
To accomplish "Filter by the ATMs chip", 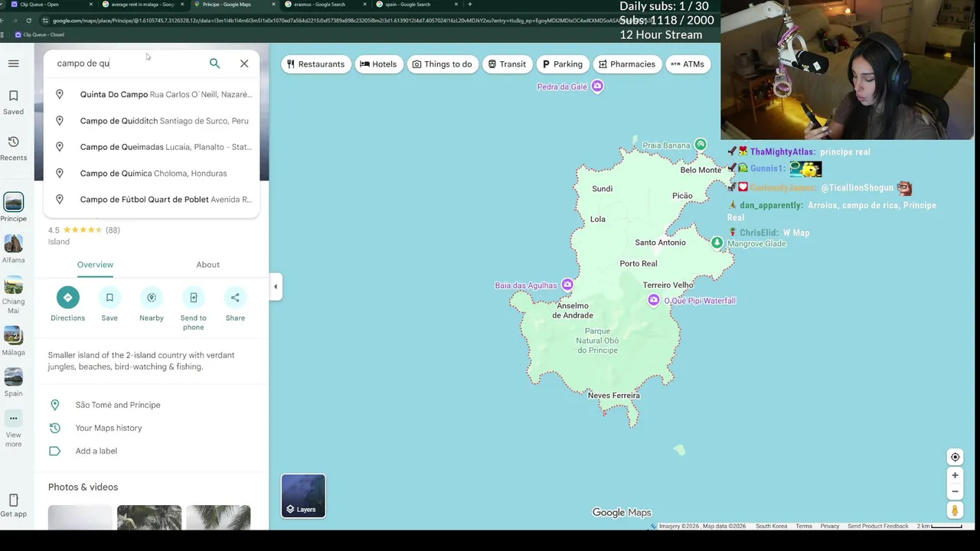I will pos(688,64).
